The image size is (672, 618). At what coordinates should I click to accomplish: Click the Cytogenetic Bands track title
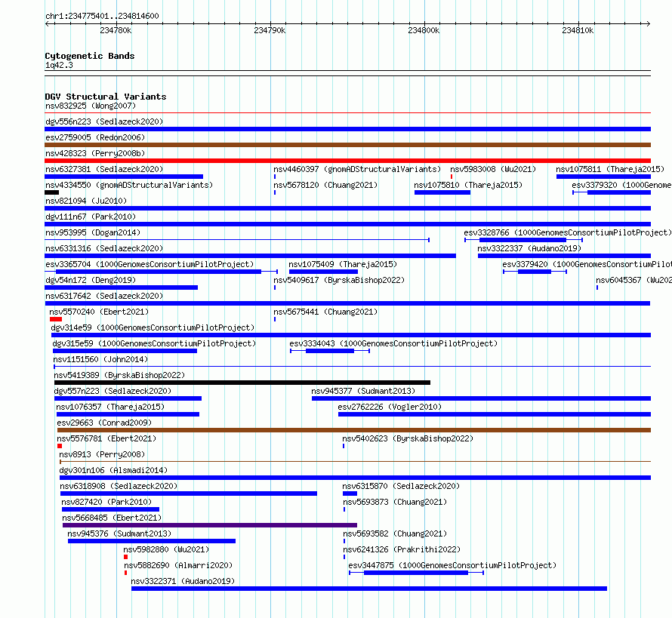pos(90,56)
